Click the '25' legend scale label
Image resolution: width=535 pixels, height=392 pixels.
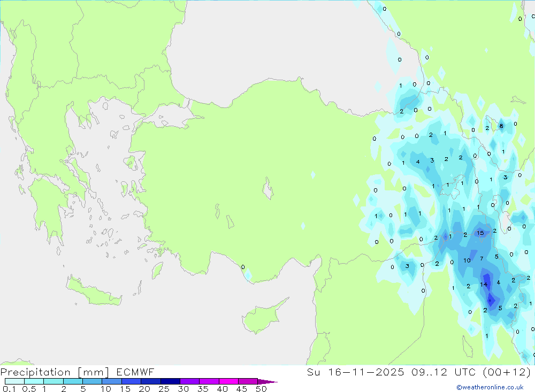tap(164, 389)
